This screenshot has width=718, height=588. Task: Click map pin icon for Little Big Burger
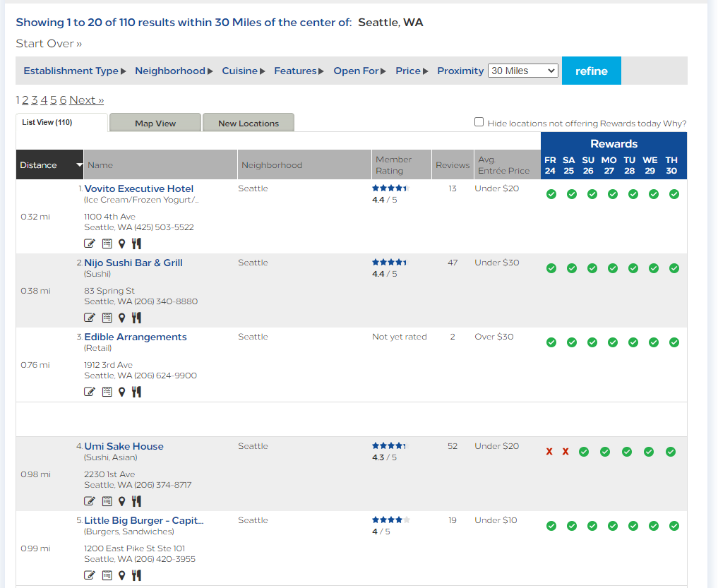[122, 575]
